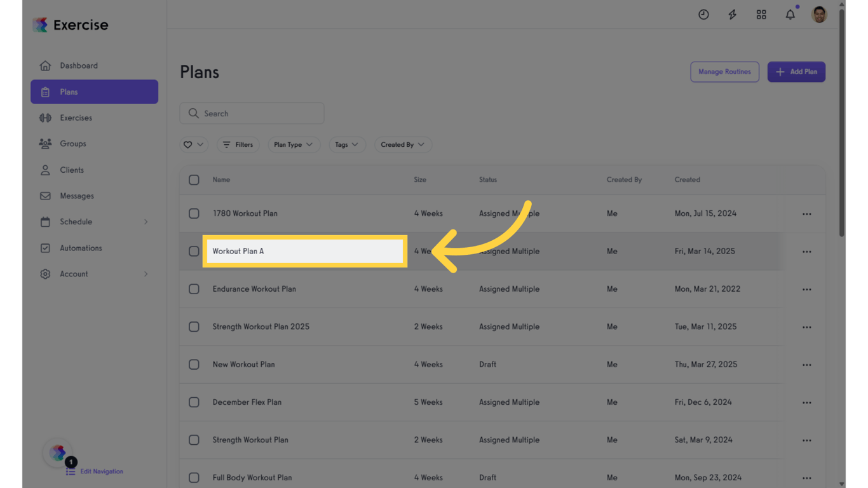Tick the checkbox for Workout Plan A
This screenshot has height=488, width=868.
194,252
